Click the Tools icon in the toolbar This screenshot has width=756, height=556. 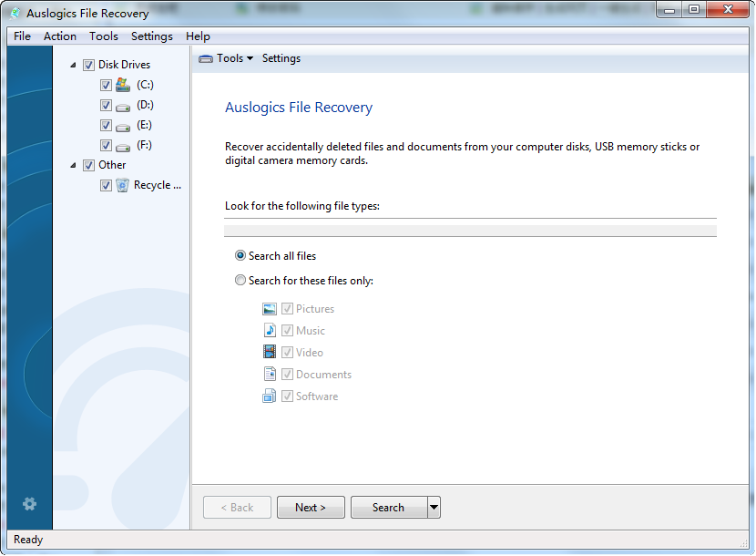click(x=206, y=57)
